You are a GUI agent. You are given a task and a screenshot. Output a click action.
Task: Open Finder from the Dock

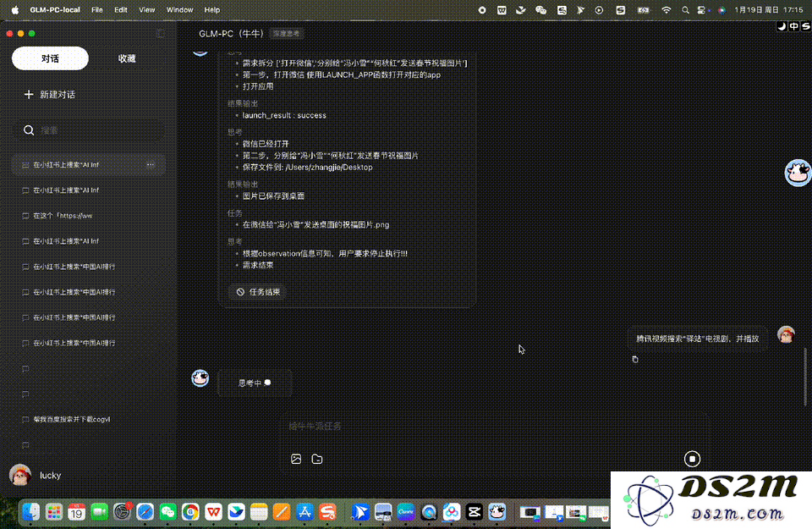[31, 512]
